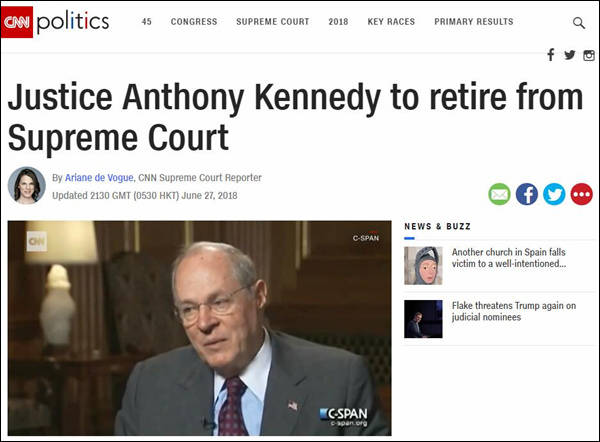Share article with blue Facebook circle icon
Image resolution: width=600 pixels, height=442 pixels.
coord(527,194)
